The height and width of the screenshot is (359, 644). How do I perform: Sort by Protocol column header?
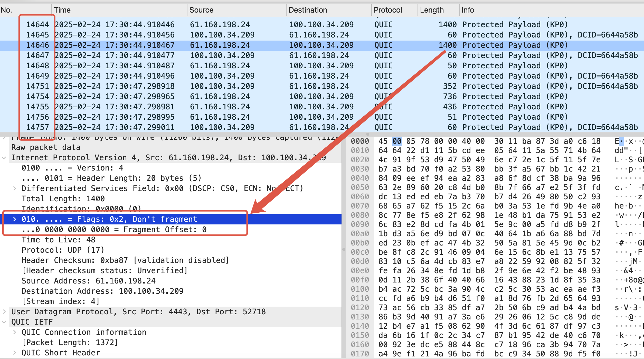(388, 10)
